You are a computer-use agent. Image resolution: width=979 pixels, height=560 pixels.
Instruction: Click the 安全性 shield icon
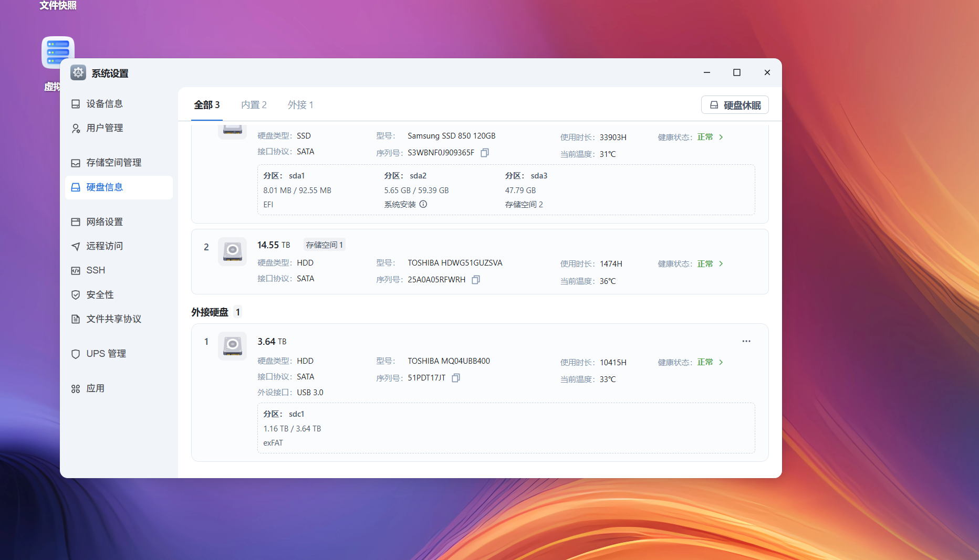tap(76, 295)
